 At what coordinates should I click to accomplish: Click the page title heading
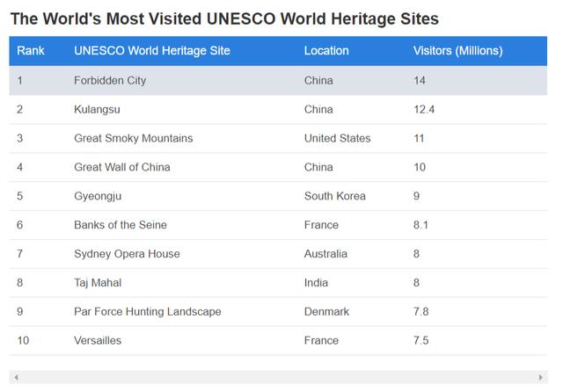click(x=224, y=18)
